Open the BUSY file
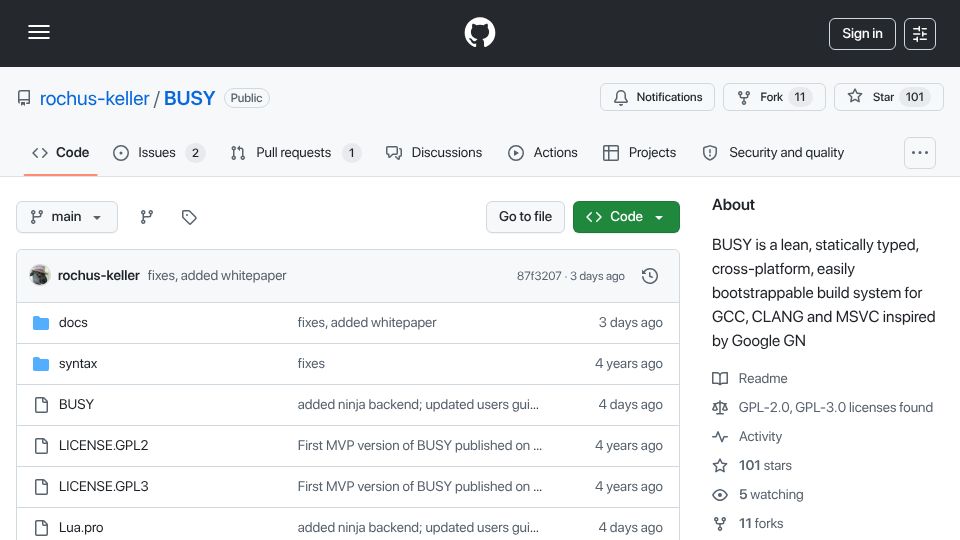 coord(76,405)
